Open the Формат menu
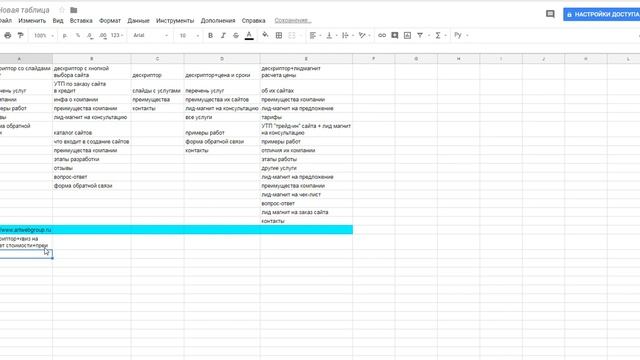This screenshot has width=640, height=360. 110,20
